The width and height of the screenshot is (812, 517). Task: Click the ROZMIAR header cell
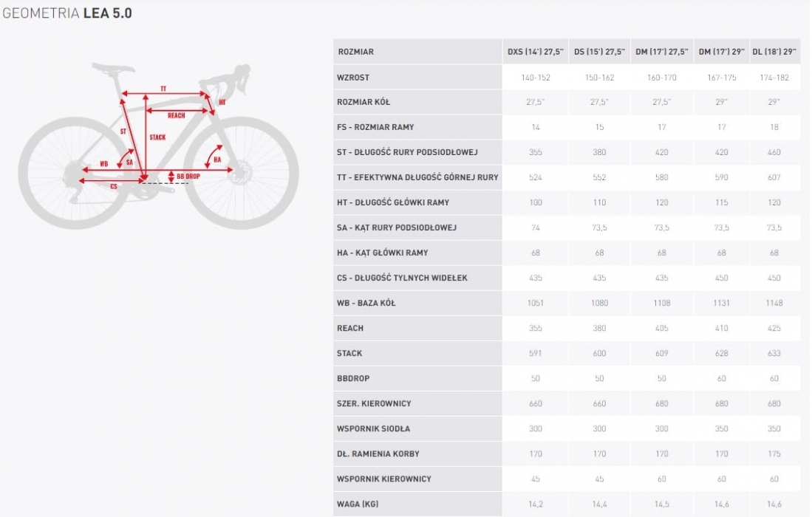pos(355,52)
